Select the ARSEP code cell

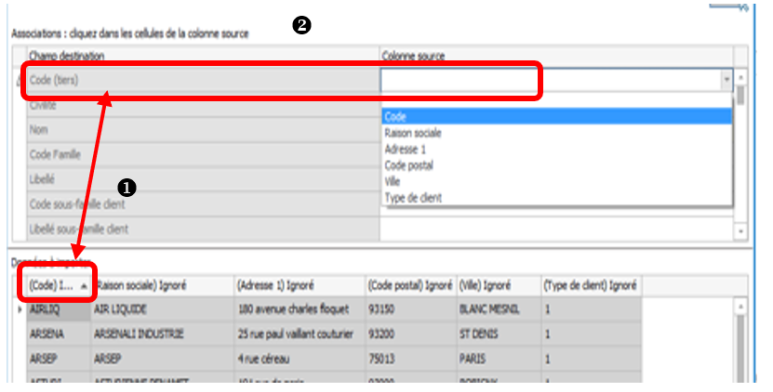(x=59, y=359)
